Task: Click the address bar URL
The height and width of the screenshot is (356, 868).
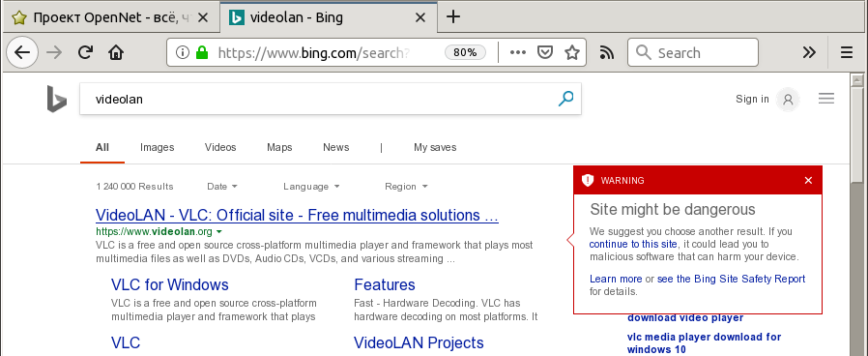Action: pos(314,52)
